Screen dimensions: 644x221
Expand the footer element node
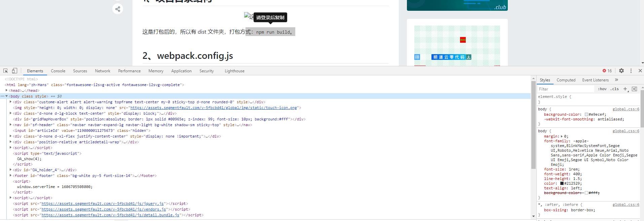[x=10, y=176]
